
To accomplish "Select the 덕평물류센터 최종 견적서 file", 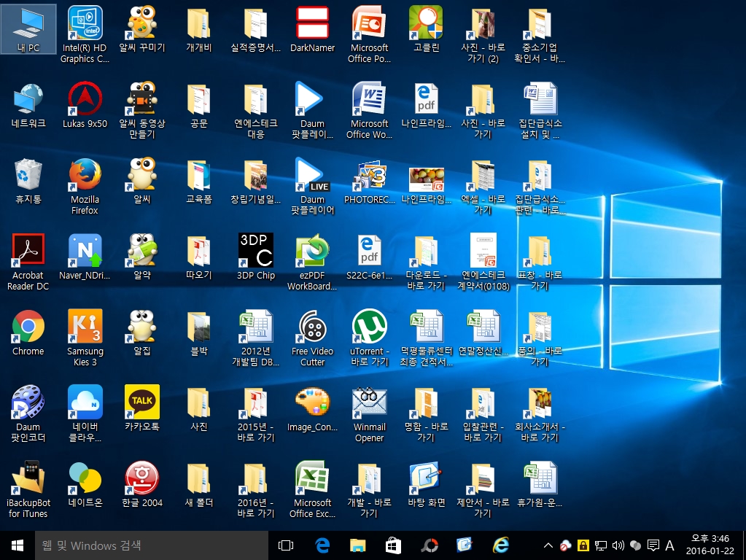I will [x=426, y=338].
